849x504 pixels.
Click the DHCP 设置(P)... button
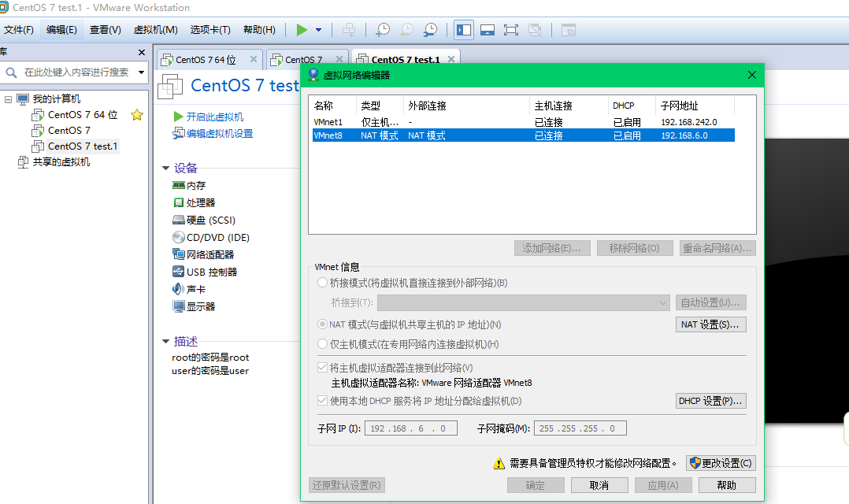pyautogui.click(x=710, y=401)
